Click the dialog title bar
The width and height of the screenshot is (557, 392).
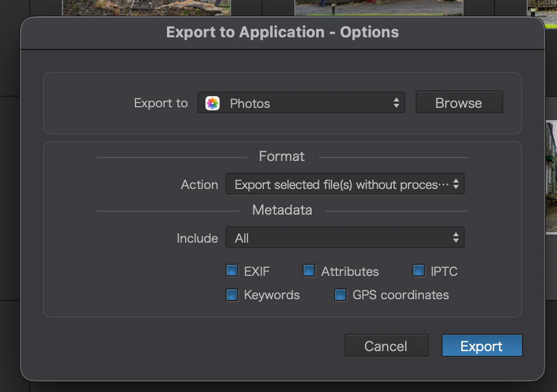283,32
